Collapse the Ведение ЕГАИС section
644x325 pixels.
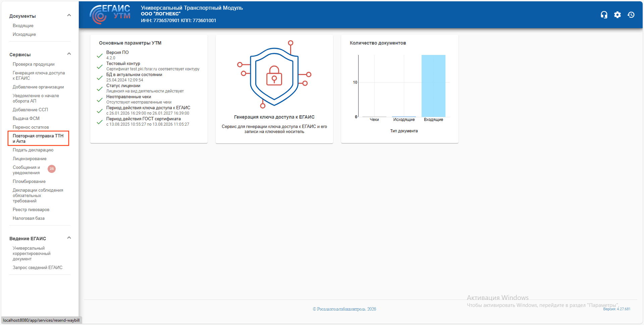(69, 238)
